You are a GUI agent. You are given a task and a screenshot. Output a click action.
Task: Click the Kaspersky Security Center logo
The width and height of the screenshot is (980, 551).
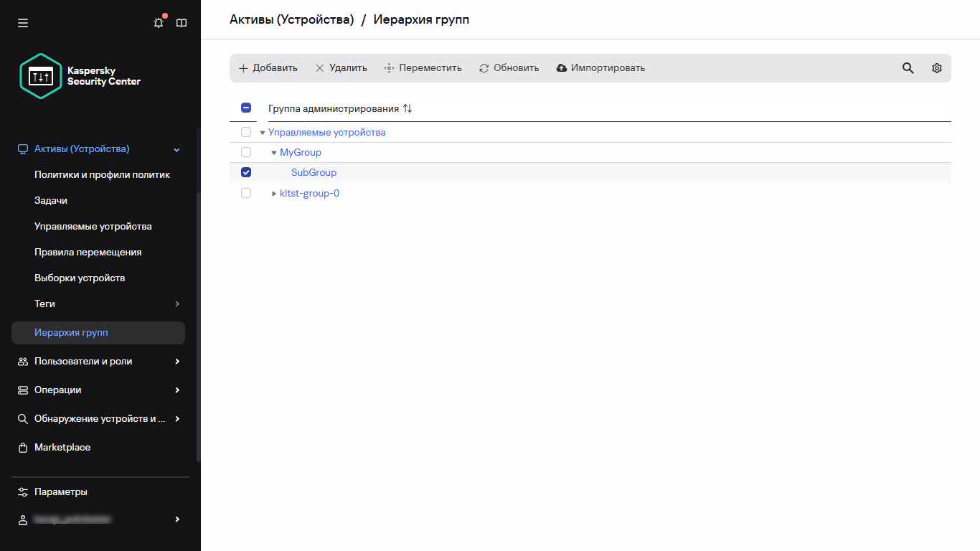point(79,75)
